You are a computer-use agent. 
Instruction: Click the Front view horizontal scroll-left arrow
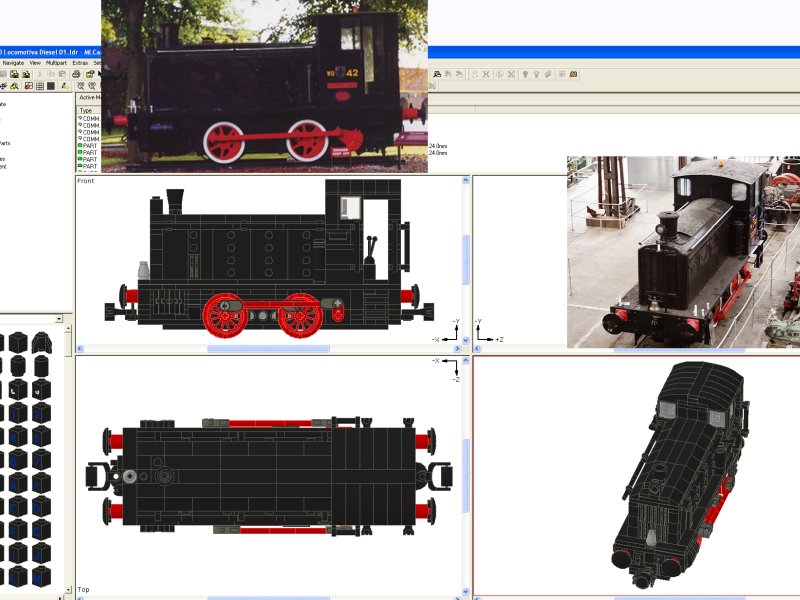click(x=80, y=349)
